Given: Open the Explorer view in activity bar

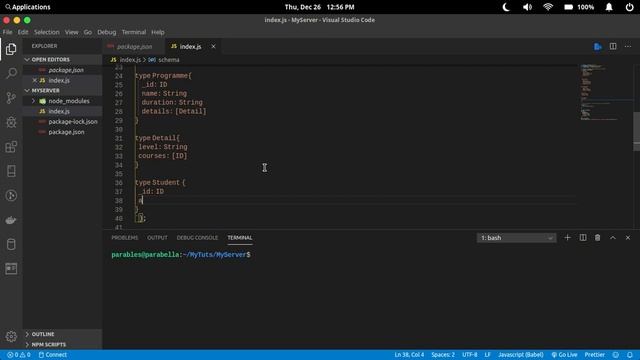Looking at the screenshot, I should coord(11,49).
